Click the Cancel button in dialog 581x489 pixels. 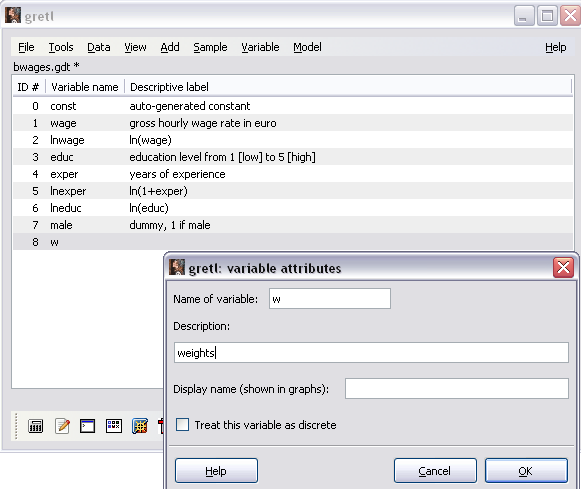[435, 470]
